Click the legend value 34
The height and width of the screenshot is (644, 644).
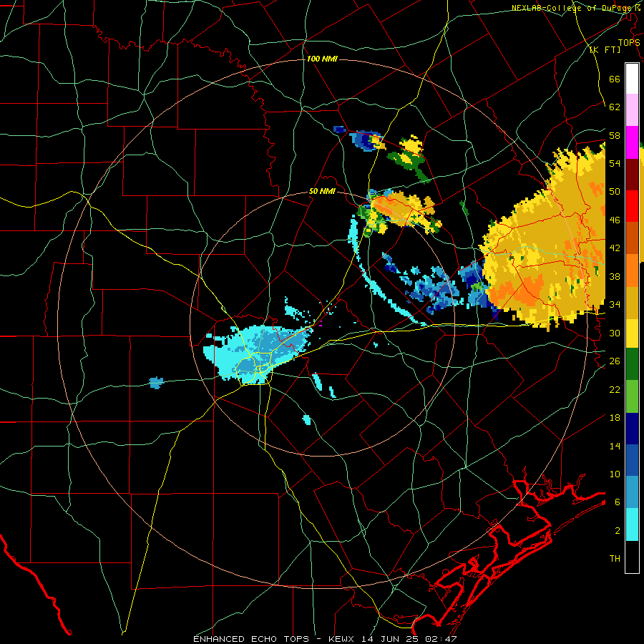click(615, 305)
